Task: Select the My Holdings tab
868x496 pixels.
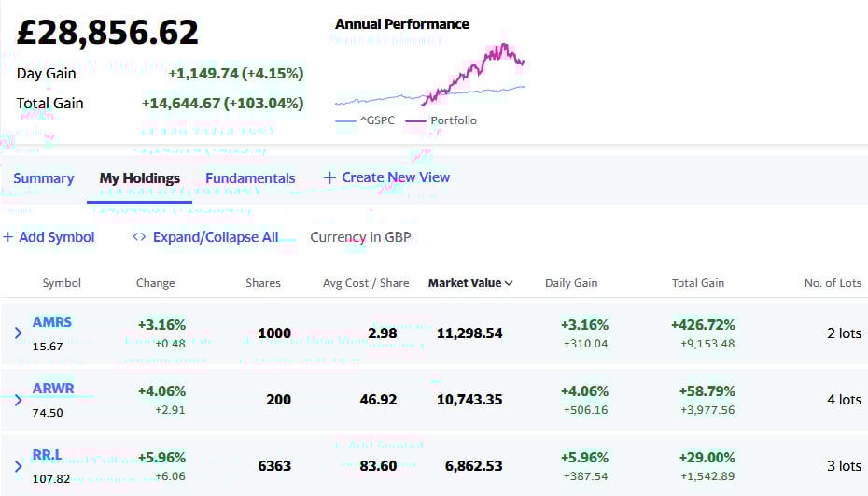Action: (x=139, y=178)
